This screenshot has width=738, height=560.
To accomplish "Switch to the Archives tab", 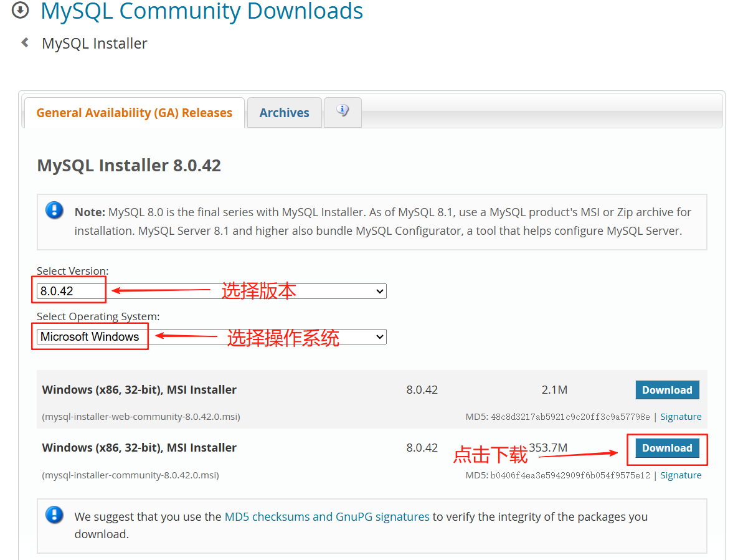I will tap(284, 113).
